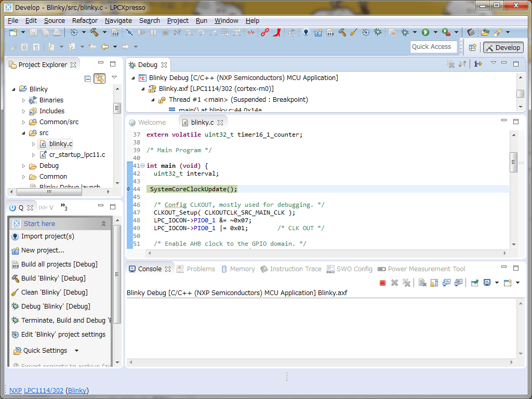Open the Navigate menu

click(118, 21)
